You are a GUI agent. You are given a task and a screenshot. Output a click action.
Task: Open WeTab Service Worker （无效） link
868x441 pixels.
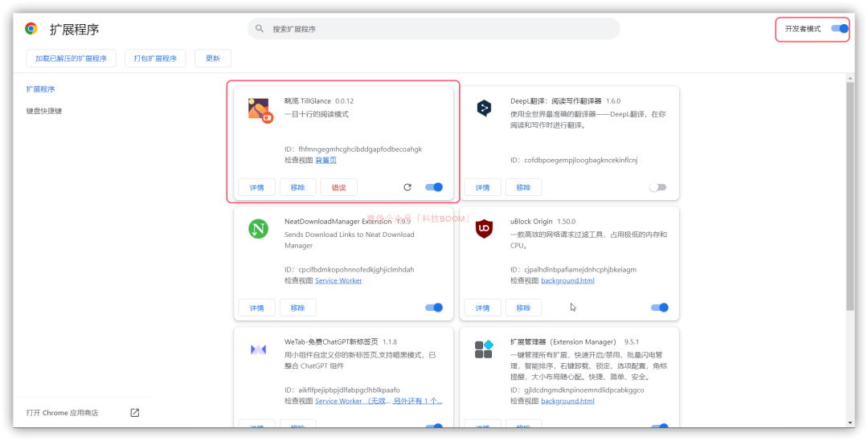coord(353,401)
